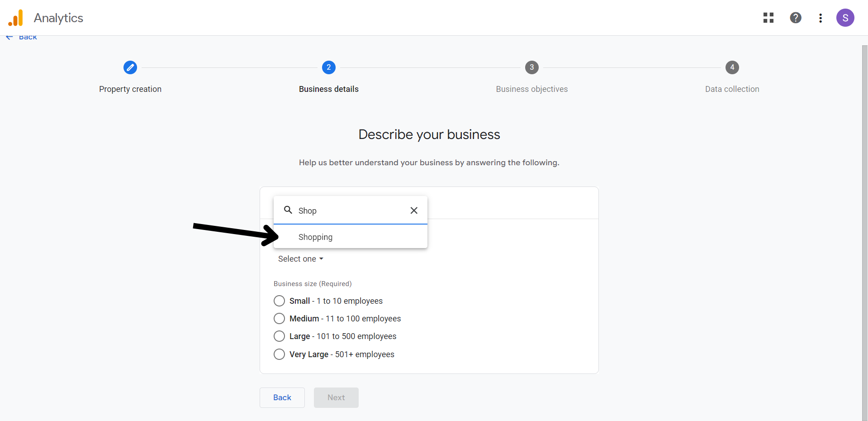Screen dimensions: 868x421
Task: Choose Shopping from the search results
Action: coord(316,237)
